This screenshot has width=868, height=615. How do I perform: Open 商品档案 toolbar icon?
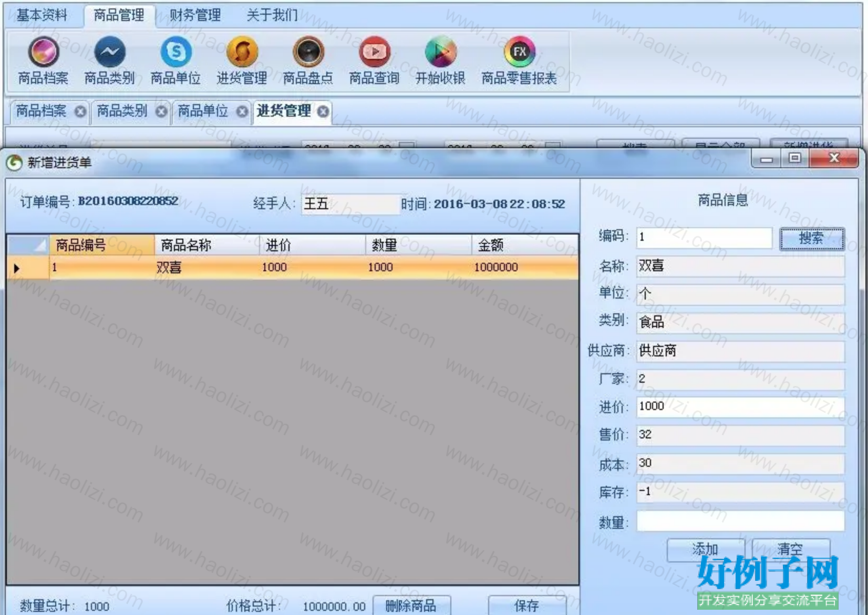tap(43, 52)
